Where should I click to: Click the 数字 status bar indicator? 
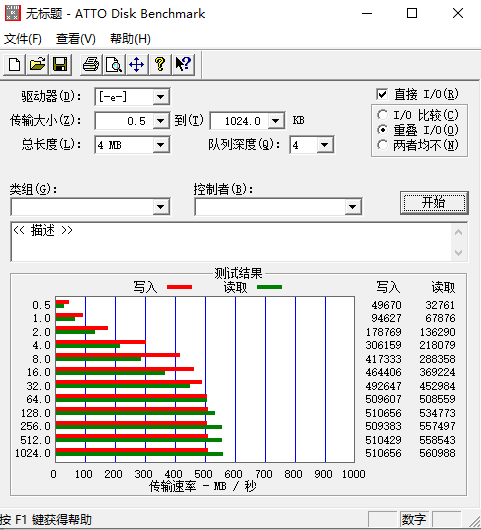[x=414, y=520]
